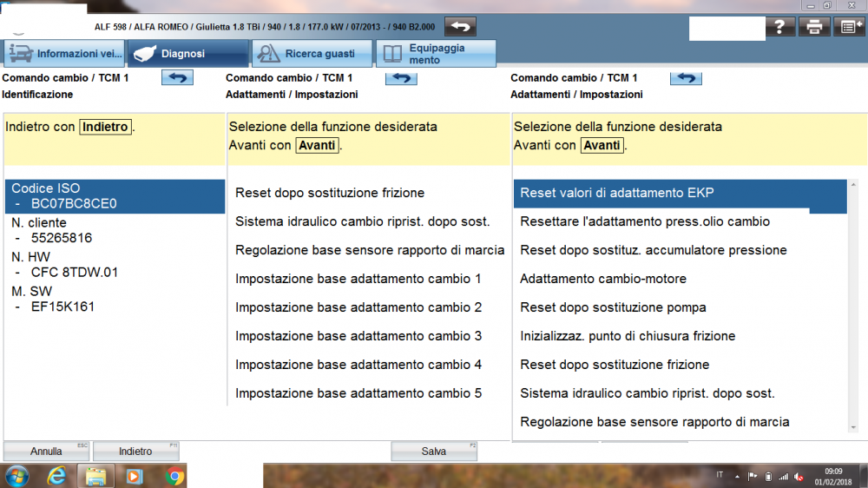Click the Salva button
The width and height of the screenshot is (868, 488).
(x=433, y=452)
